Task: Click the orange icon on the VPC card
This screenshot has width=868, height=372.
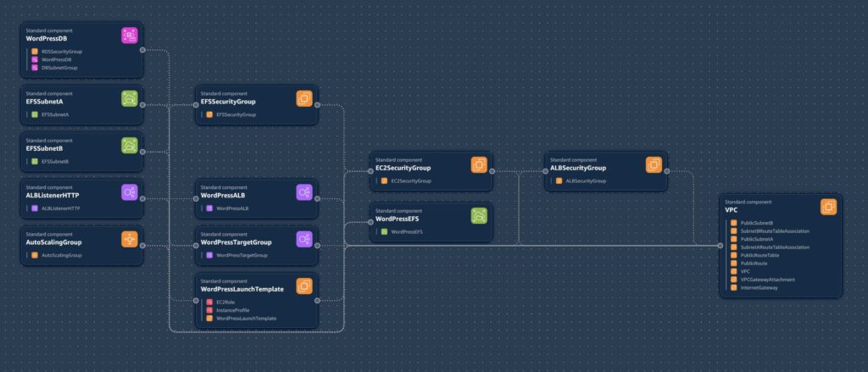Action: (x=828, y=207)
